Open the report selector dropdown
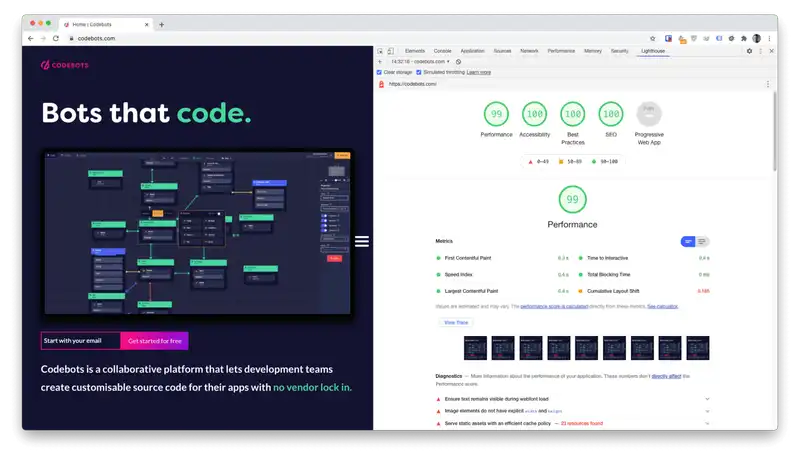This screenshot has height=459, width=800. click(x=419, y=61)
